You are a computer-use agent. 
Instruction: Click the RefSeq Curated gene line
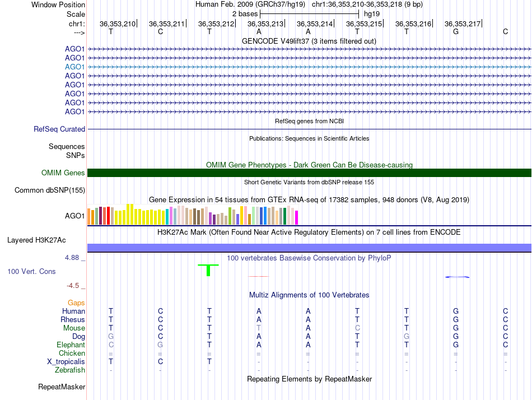pyautogui.click(x=309, y=129)
